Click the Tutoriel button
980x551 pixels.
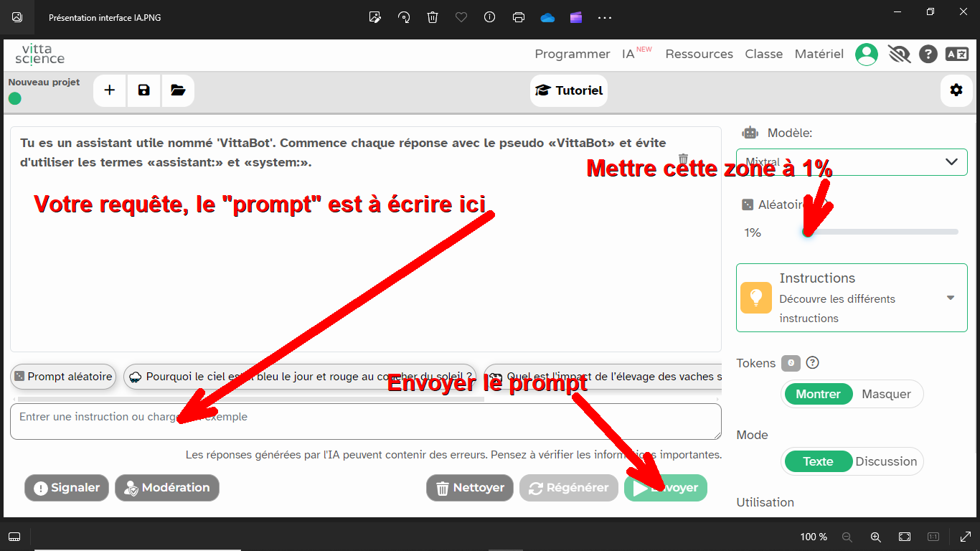569,91
